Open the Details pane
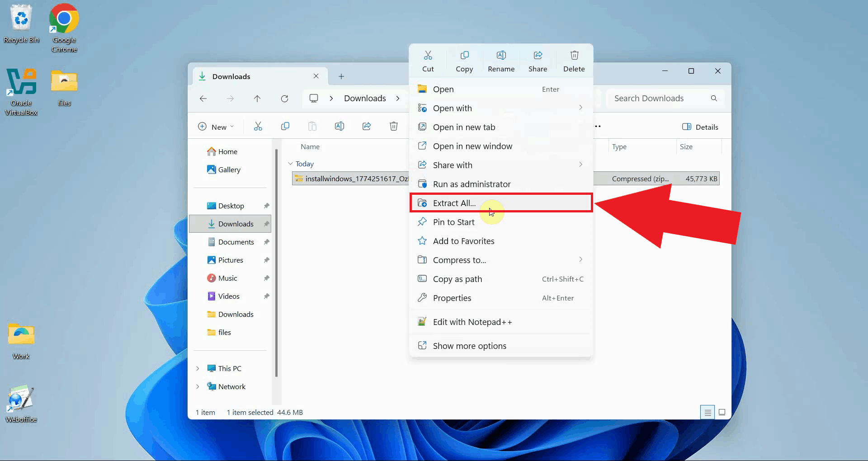Viewport: 868px width, 461px height. (700, 127)
